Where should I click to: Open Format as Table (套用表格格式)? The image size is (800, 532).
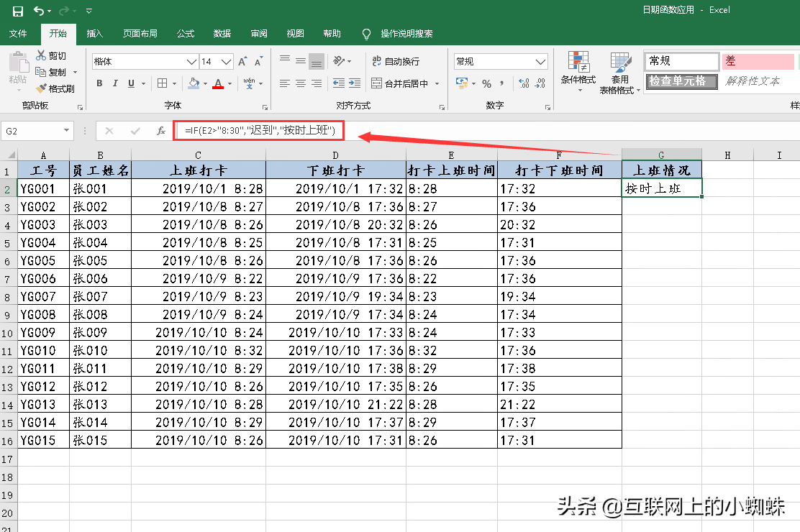[620, 73]
